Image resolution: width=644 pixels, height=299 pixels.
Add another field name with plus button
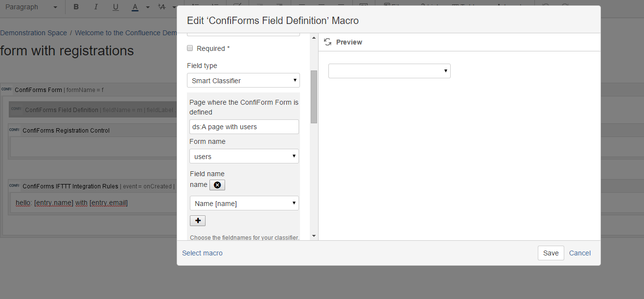198,221
